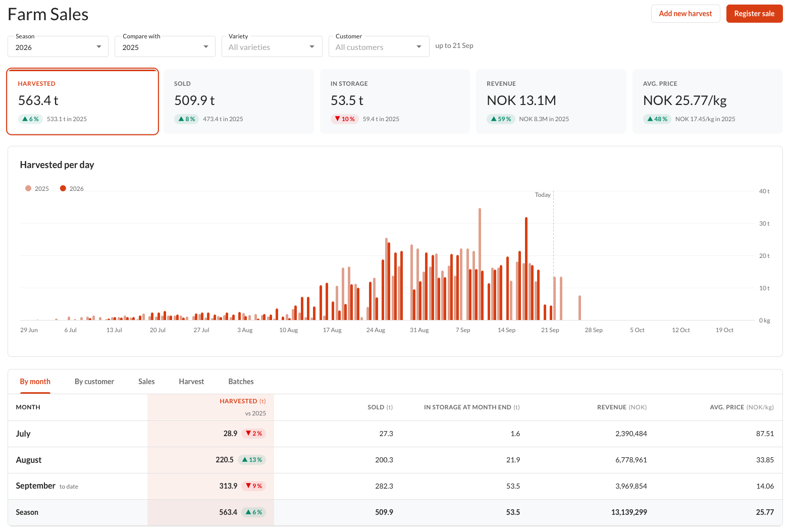The image size is (790, 532).
Task: Click the Add new harvest button
Action: tap(685, 14)
